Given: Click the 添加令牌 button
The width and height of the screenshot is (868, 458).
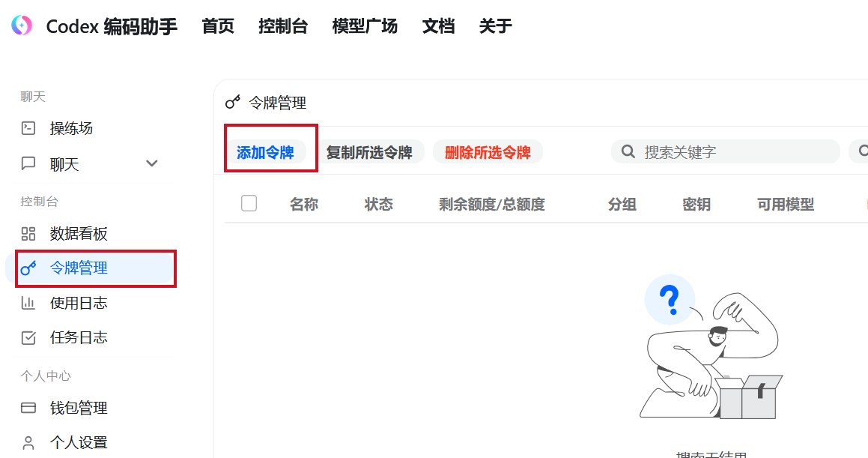Looking at the screenshot, I should (x=265, y=152).
